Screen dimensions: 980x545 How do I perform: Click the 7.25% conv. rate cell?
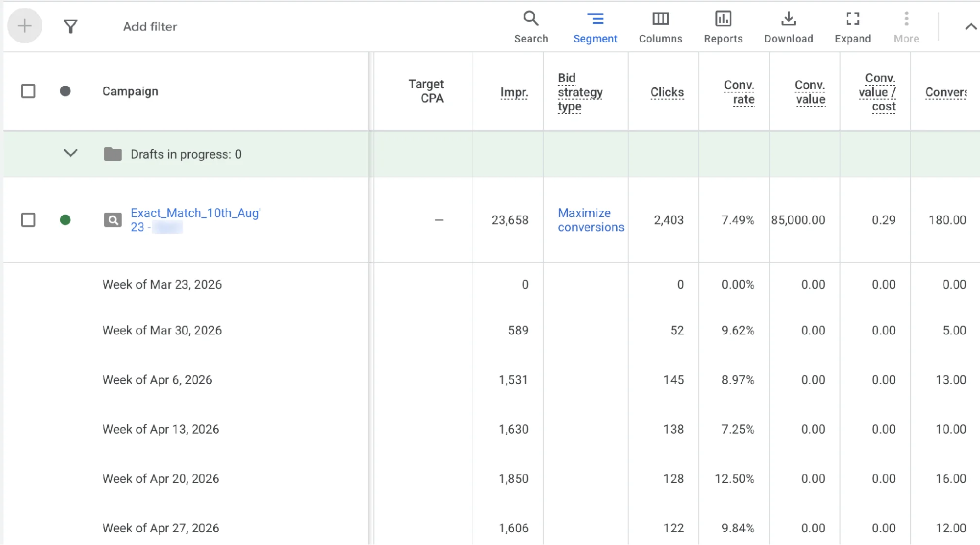point(738,429)
